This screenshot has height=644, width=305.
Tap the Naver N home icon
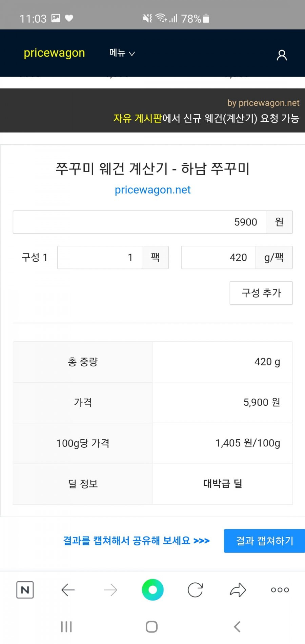tap(25, 590)
